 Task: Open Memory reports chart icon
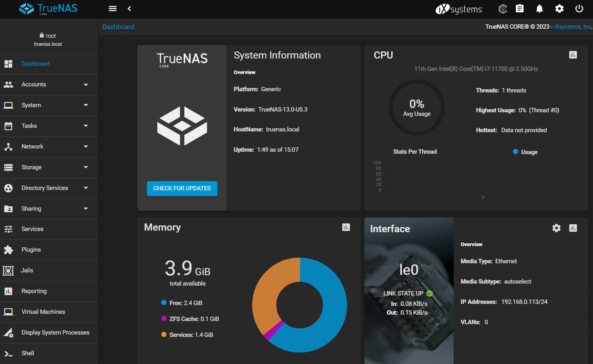pyautogui.click(x=346, y=227)
